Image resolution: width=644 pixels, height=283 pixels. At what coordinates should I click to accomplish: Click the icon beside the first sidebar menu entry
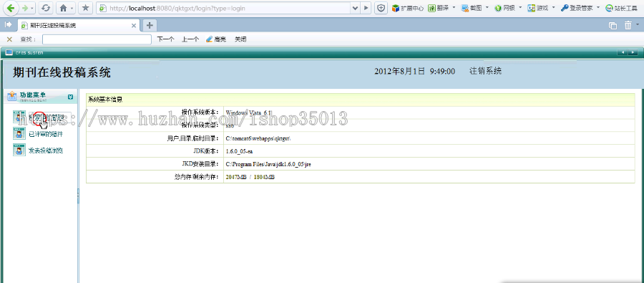19,117
